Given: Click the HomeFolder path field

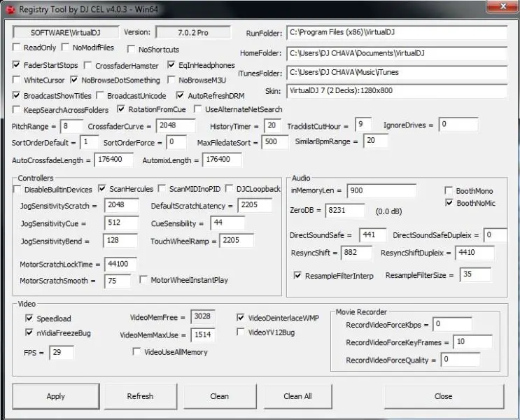Looking at the screenshot, I should [x=397, y=53].
